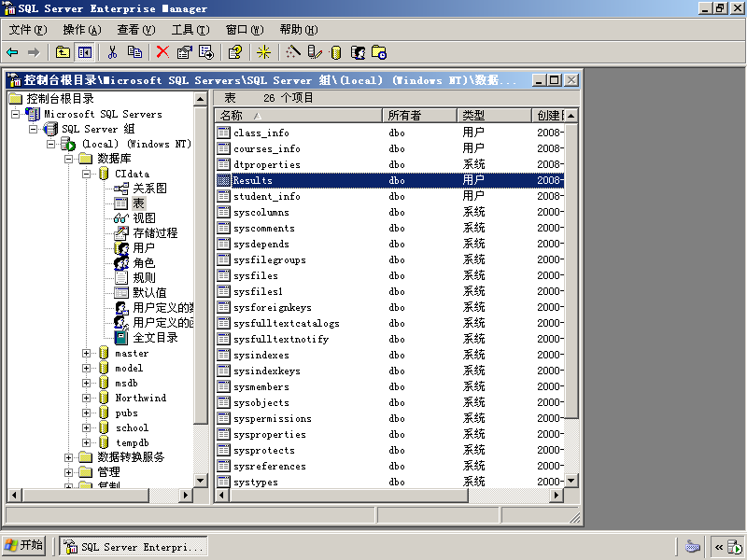Open the 查看(V) menu

pos(136,30)
